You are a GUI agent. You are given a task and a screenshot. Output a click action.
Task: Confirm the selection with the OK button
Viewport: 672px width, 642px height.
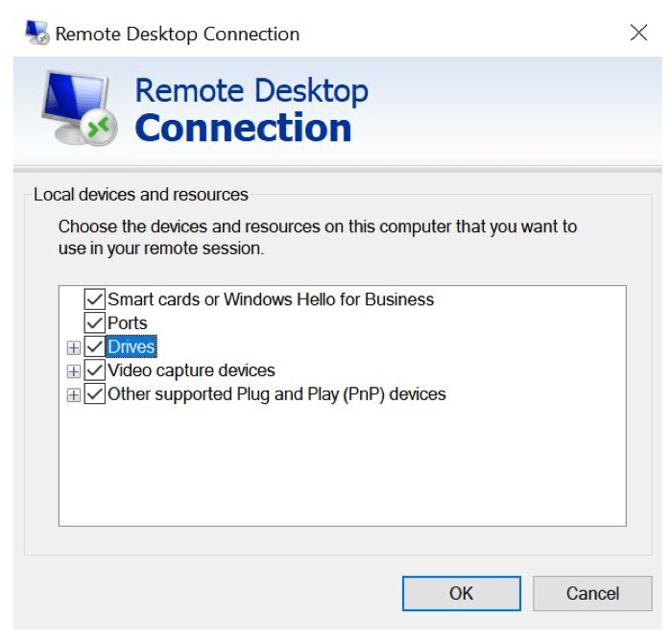pos(461,593)
